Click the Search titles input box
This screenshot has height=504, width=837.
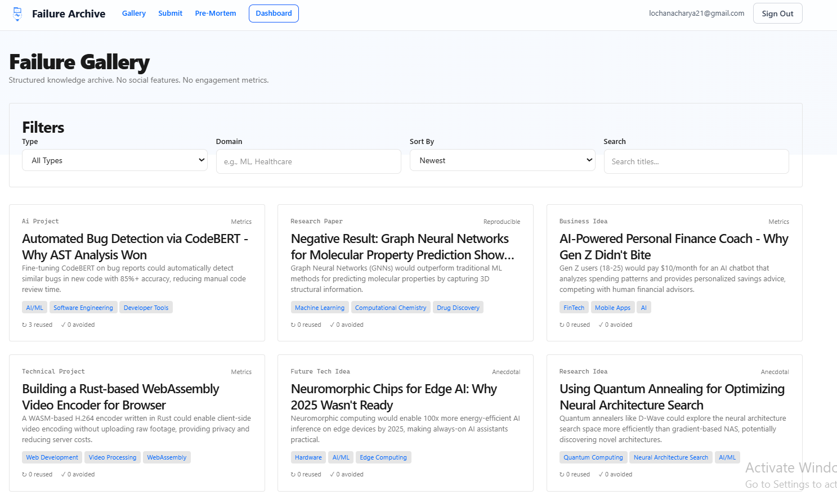coord(696,161)
